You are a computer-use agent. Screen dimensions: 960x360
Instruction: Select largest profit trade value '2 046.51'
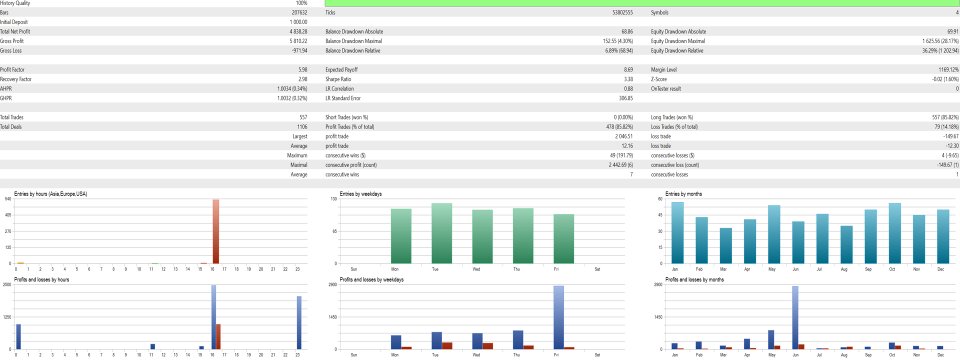(625, 137)
